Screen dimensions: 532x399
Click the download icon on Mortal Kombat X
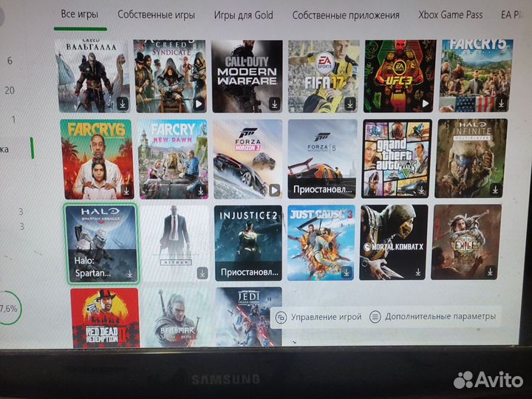pyautogui.click(x=418, y=272)
